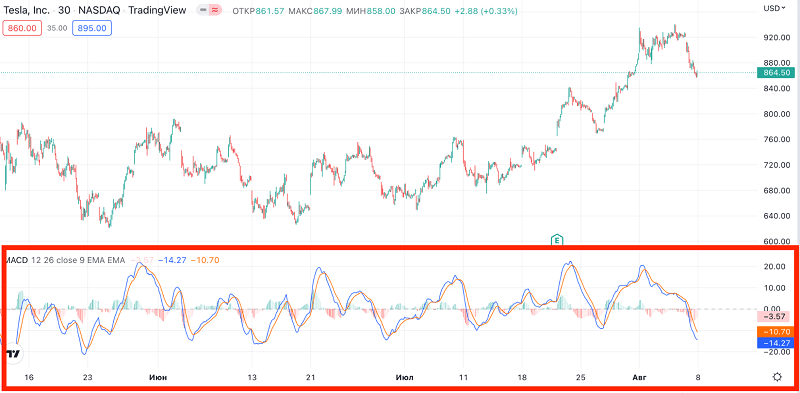Screen dimensions: 800x393
Task: Click the orange −10.70 axis label
Action: click(775, 331)
